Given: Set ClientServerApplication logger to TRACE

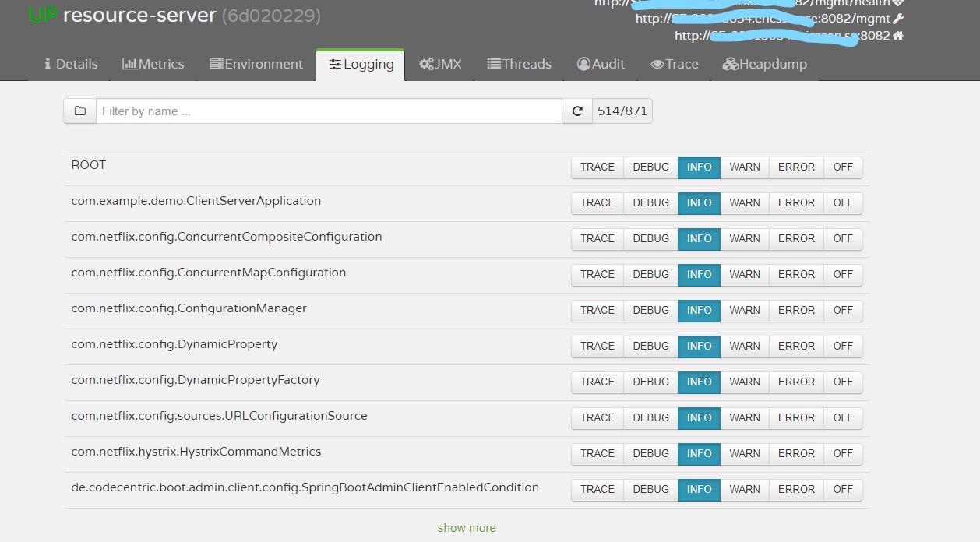Looking at the screenshot, I should click(598, 203).
